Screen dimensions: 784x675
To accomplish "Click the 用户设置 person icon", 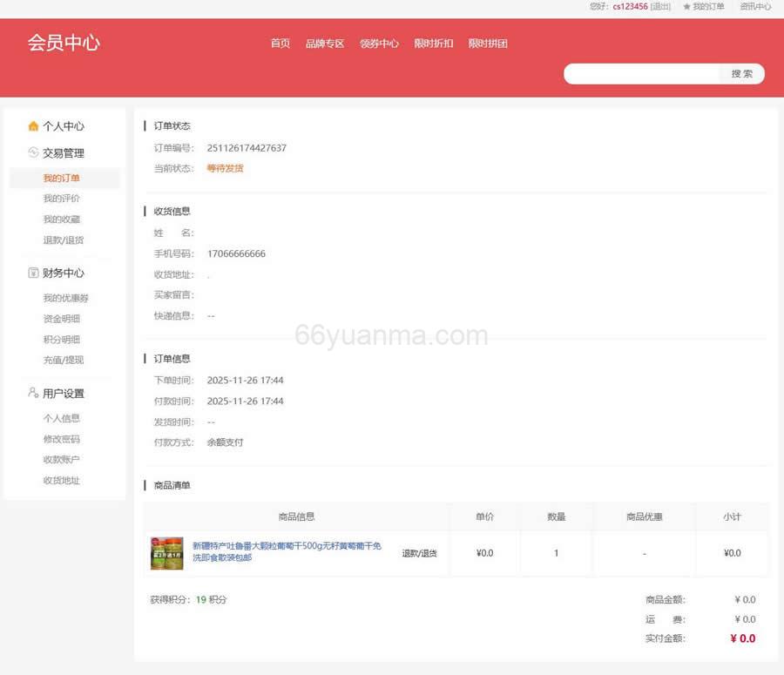I will pyautogui.click(x=31, y=393).
